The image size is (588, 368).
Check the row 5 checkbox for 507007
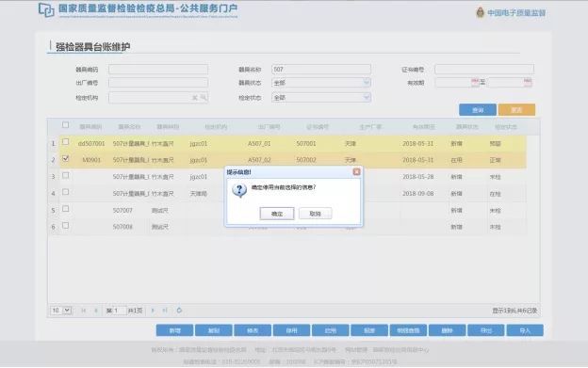click(x=66, y=209)
